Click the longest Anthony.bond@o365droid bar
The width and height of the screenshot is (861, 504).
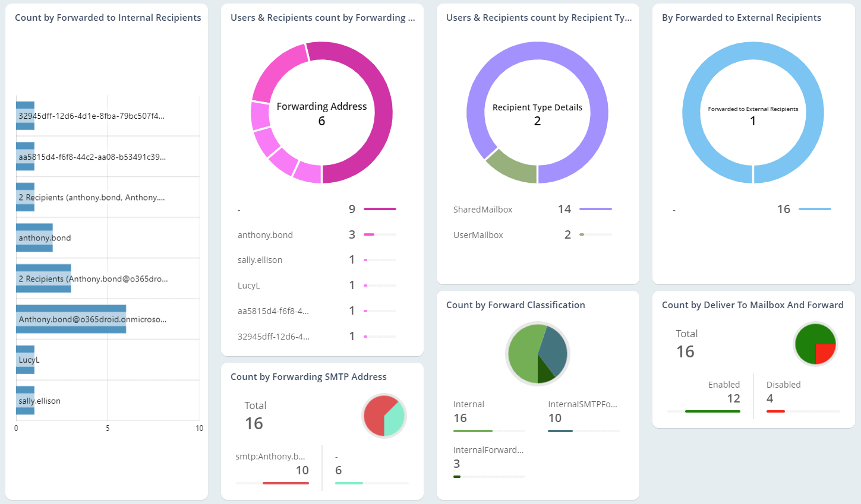[71, 319]
